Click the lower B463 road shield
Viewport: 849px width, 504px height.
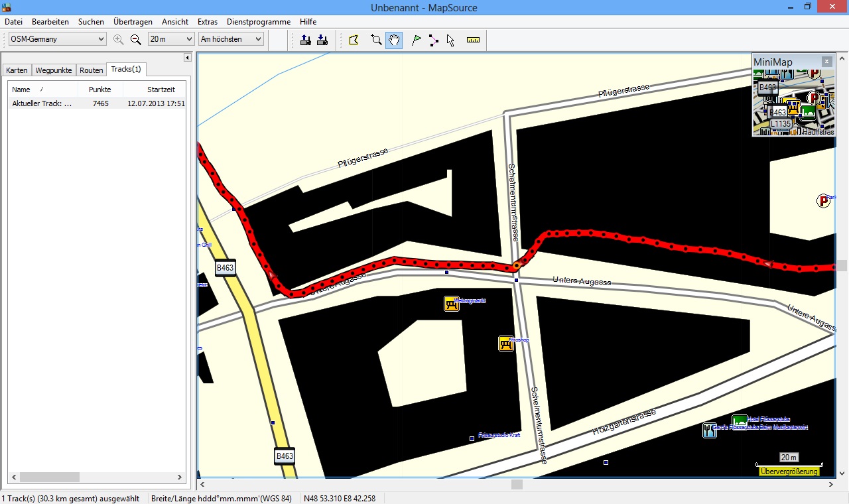click(285, 456)
